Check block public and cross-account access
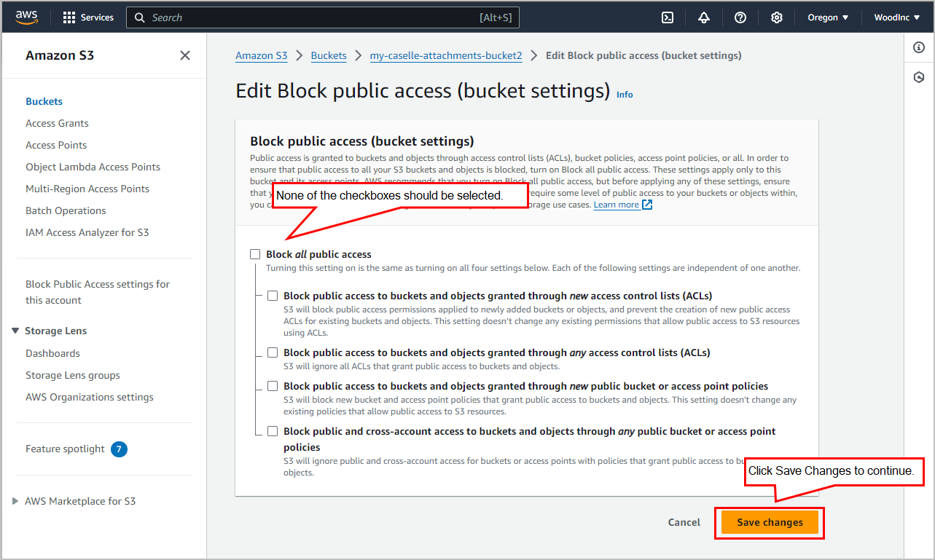Viewport: 935px width, 560px height. click(273, 431)
